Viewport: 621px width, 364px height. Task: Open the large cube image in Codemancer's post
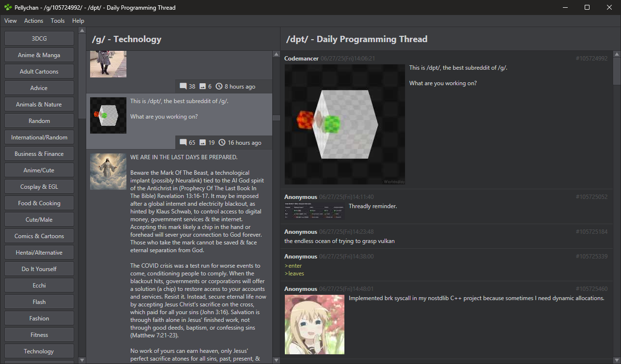click(x=344, y=124)
